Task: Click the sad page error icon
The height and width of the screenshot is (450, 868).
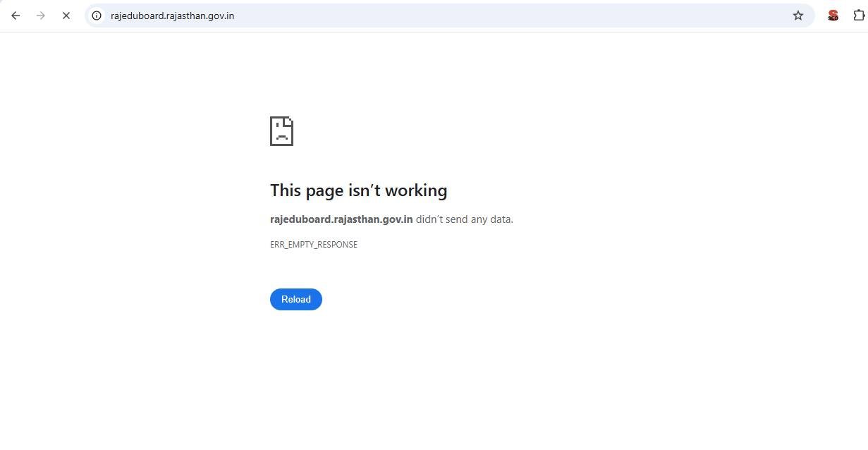Action: [x=281, y=131]
